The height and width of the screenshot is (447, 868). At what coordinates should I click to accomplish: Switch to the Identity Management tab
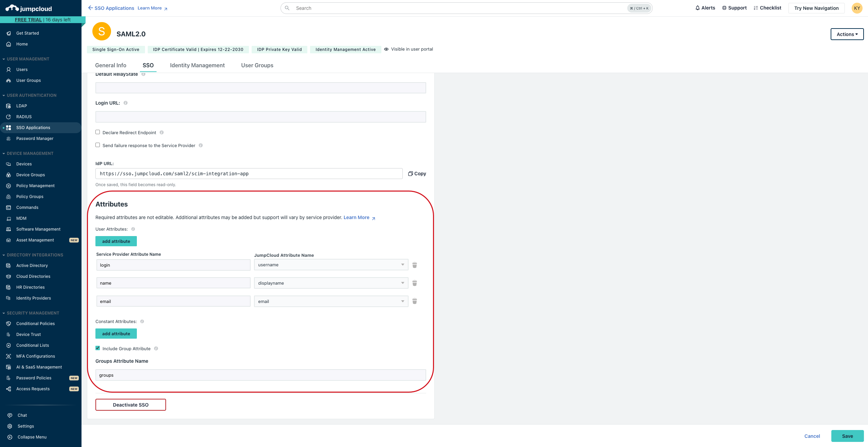point(197,65)
